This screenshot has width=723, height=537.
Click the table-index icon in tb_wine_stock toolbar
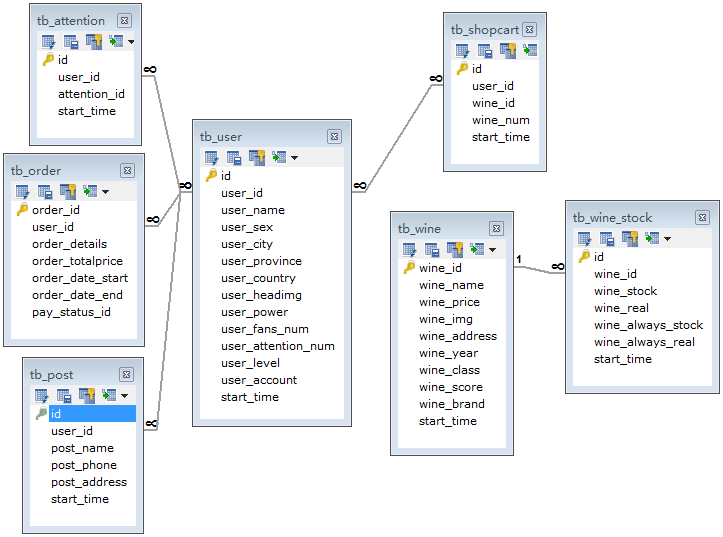[x=607, y=239]
